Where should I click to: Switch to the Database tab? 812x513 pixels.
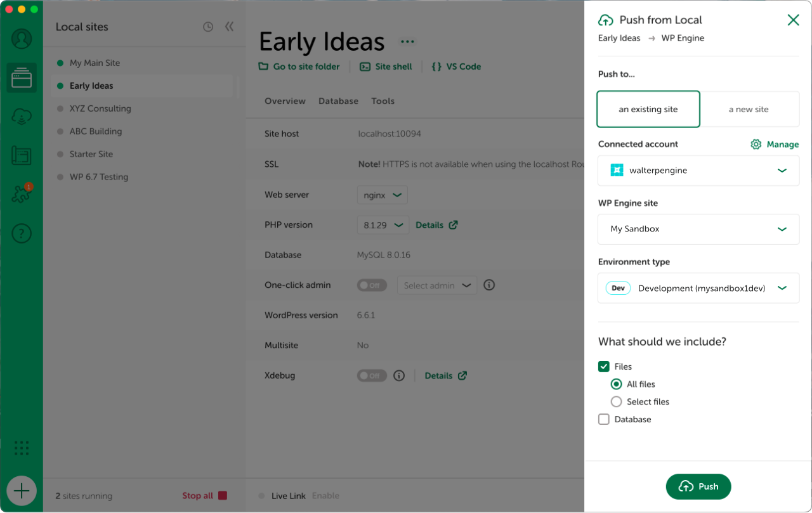tap(338, 101)
